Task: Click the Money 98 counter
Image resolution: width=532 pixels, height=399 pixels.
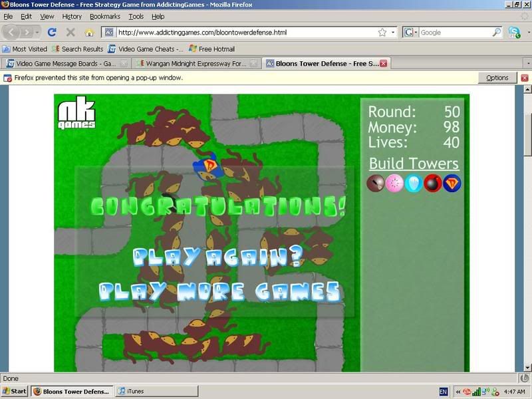Action: pyautogui.click(x=414, y=127)
